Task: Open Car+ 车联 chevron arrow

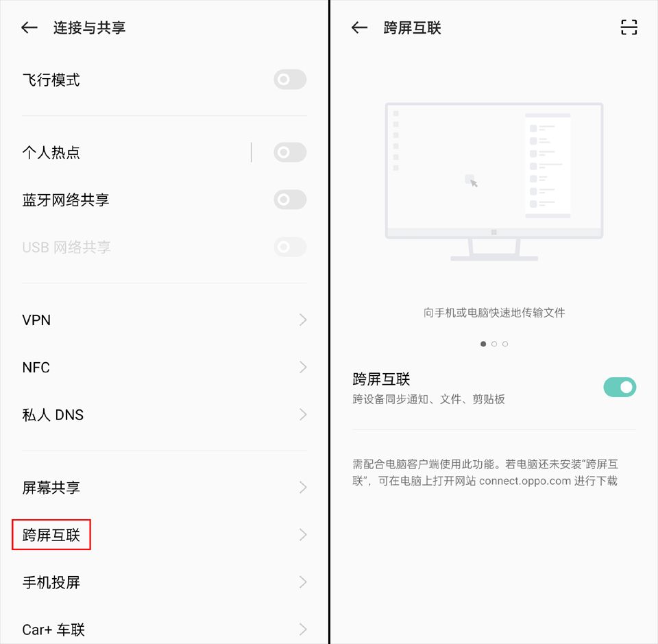Action: tap(303, 630)
